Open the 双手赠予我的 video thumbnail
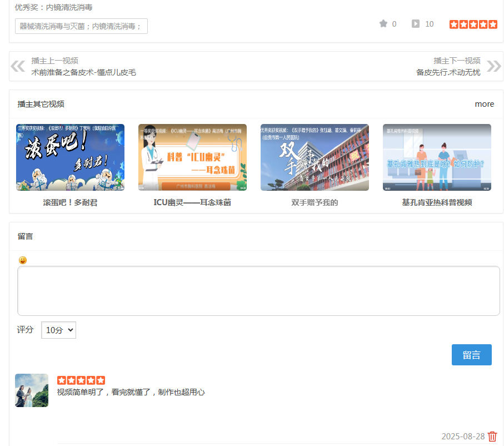The width and height of the screenshot is (504, 446). (315, 157)
